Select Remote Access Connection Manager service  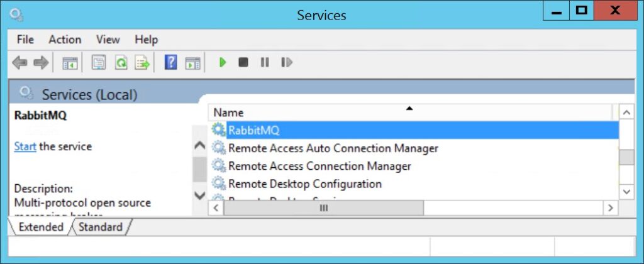point(319,166)
